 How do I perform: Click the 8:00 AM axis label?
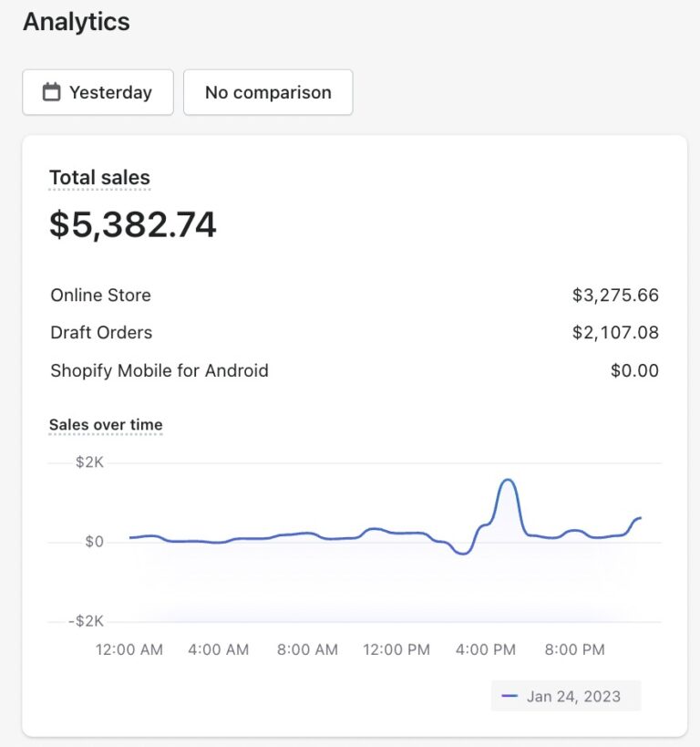coord(307,649)
